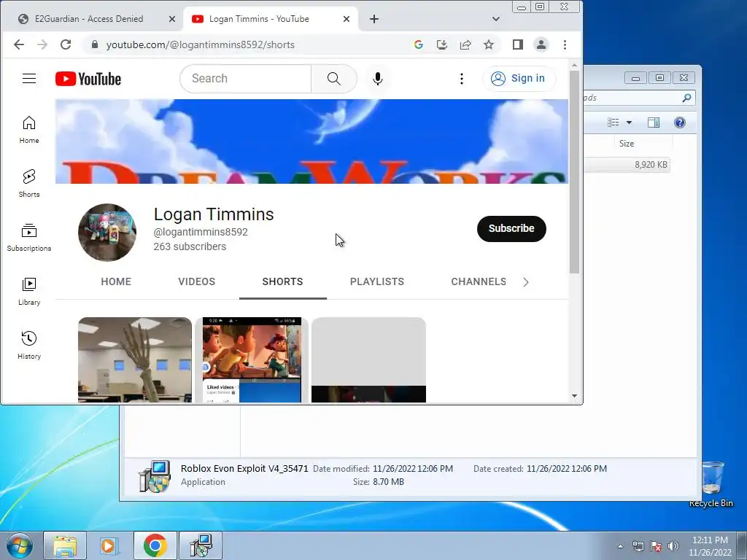Click the install app icon in address bar

(442, 44)
